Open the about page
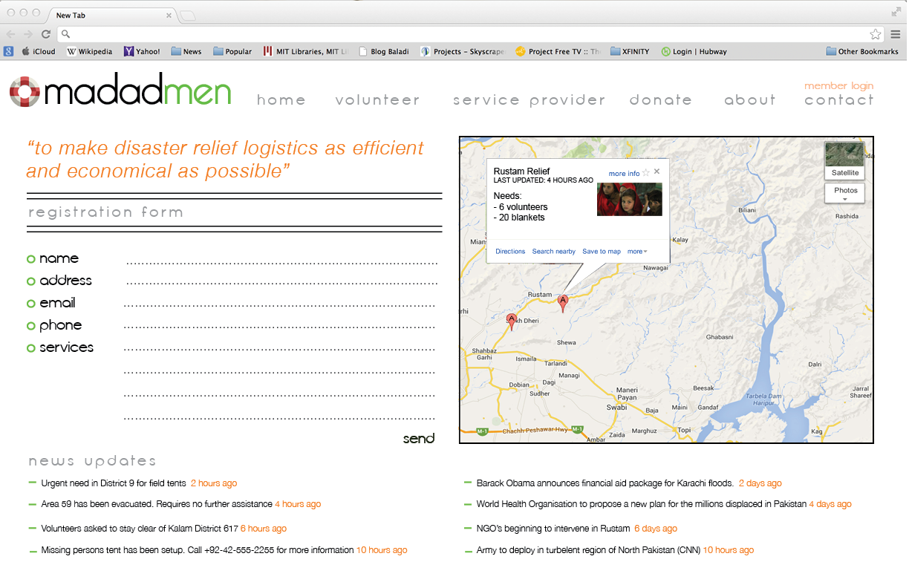Screen dimensions: 909x588 (x=750, y=99)
